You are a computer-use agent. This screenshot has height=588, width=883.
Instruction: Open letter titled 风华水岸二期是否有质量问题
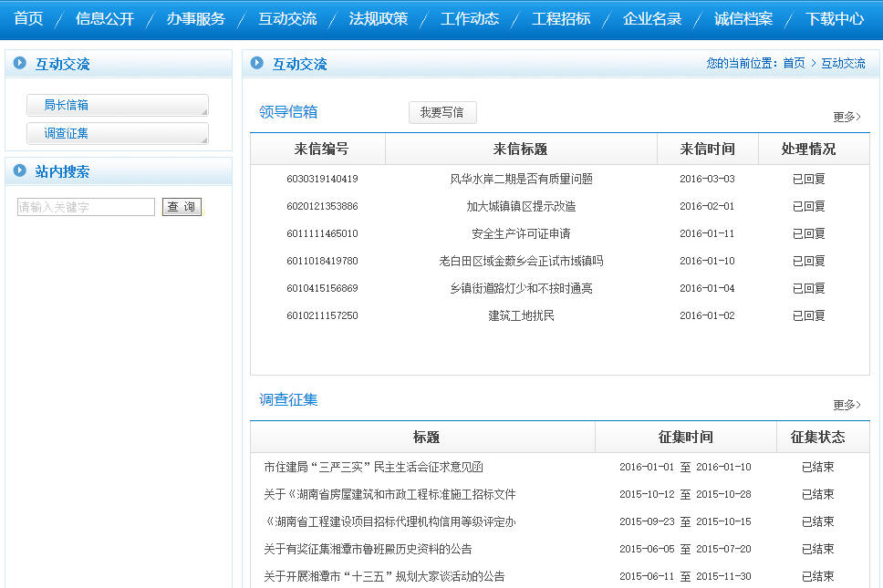521,180
